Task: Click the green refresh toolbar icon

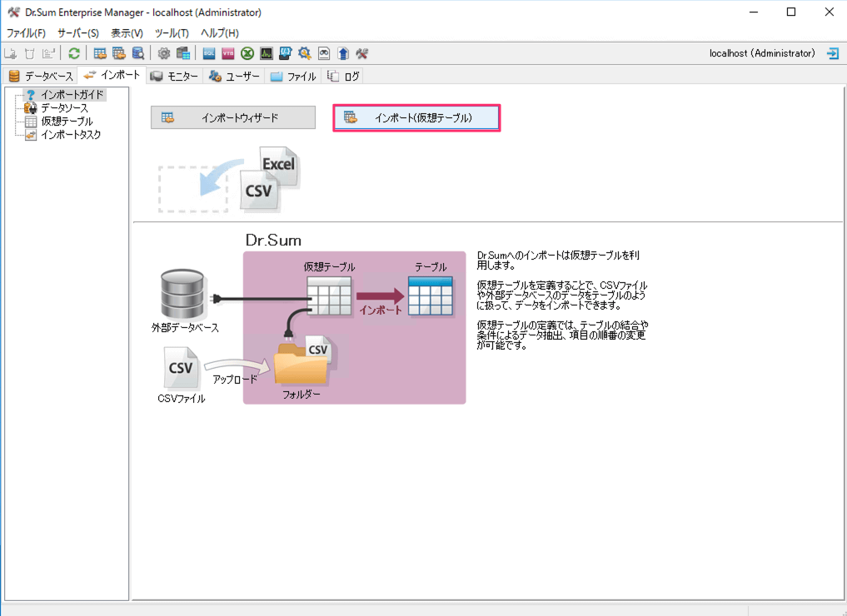Action: click(74, 53)
